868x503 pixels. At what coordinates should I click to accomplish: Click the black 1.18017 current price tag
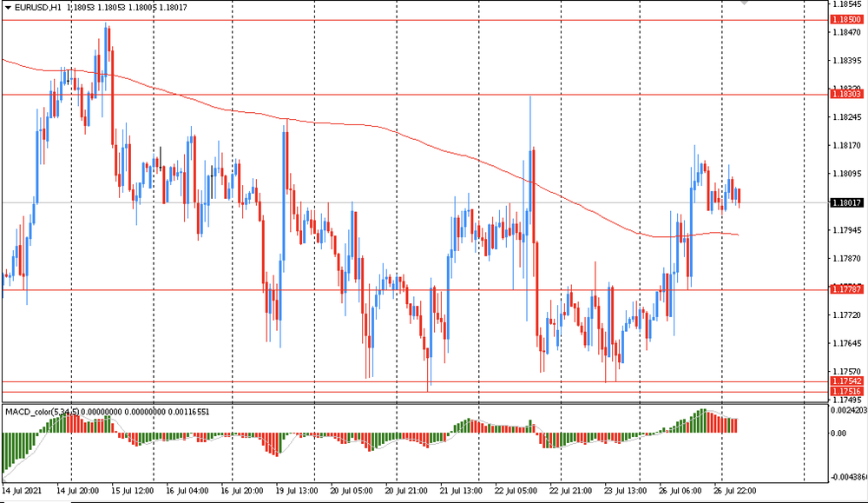pos(847,202)
